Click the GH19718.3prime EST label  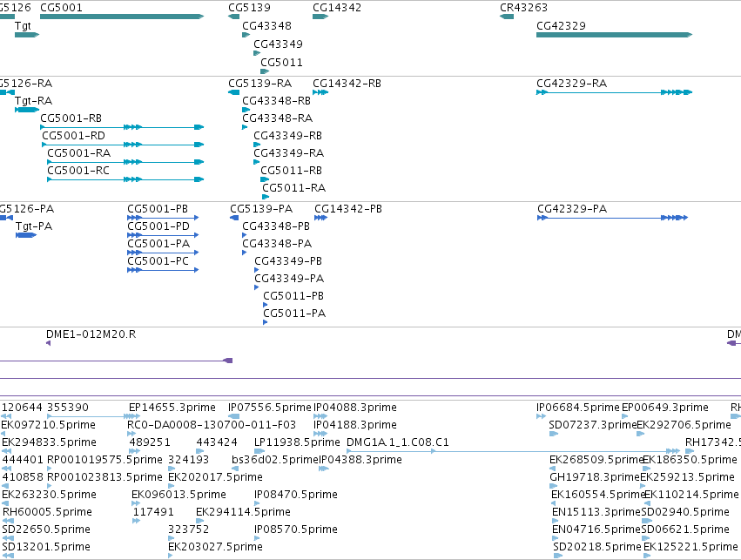point(595,477)
